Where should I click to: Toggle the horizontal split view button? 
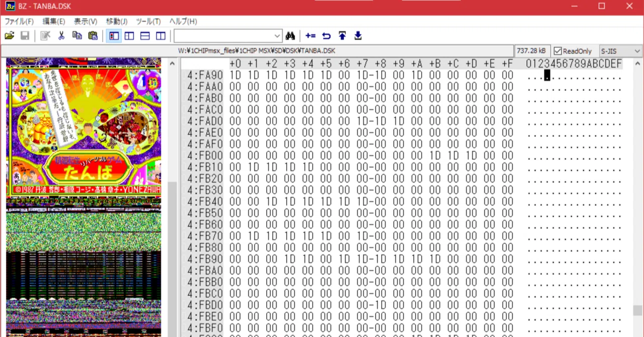pyautogui.click(x=145, y=36)
